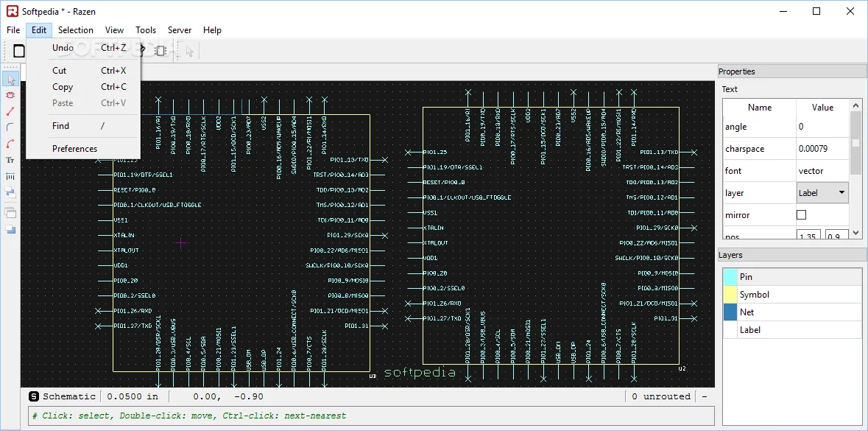Select the Net layer row
The image size is (868, 431).
(x=791, y=312)
